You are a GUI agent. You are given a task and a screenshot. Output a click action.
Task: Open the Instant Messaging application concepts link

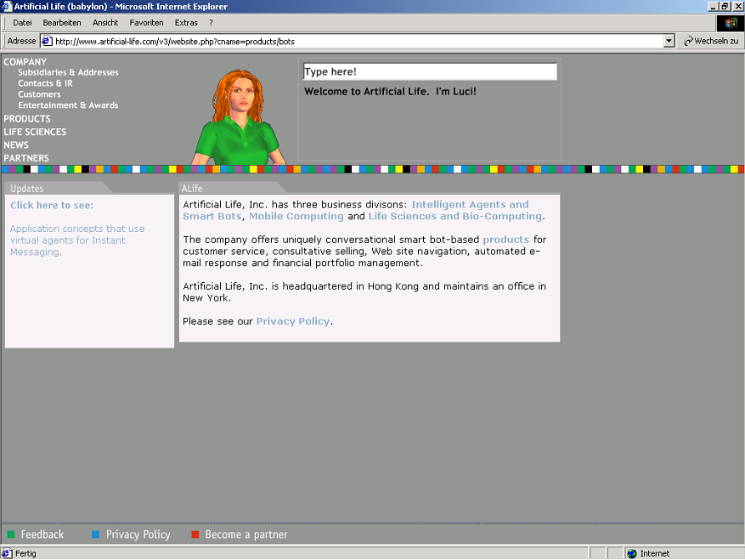click(77, 240)
